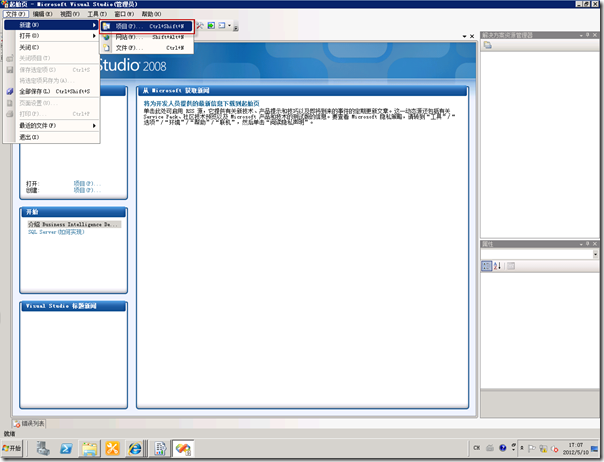Toggle Alphabetical sort in Properties panel
Viewport: 604px width, 462px height.
pos(497,266)
